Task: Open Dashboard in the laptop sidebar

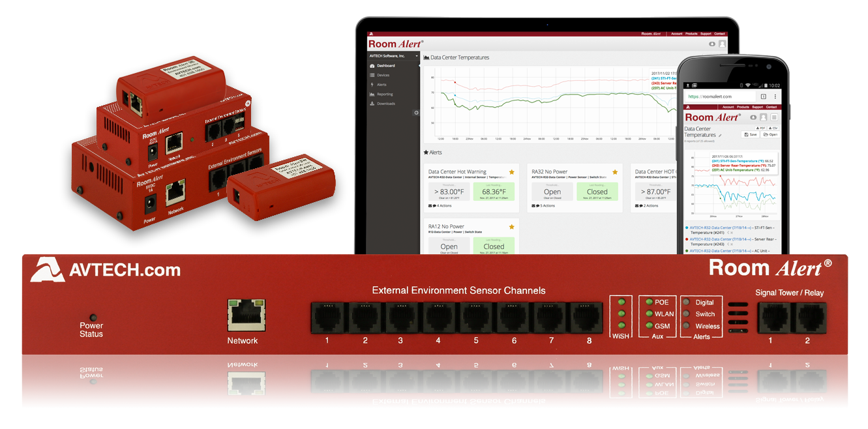Action: pos(385,66)
